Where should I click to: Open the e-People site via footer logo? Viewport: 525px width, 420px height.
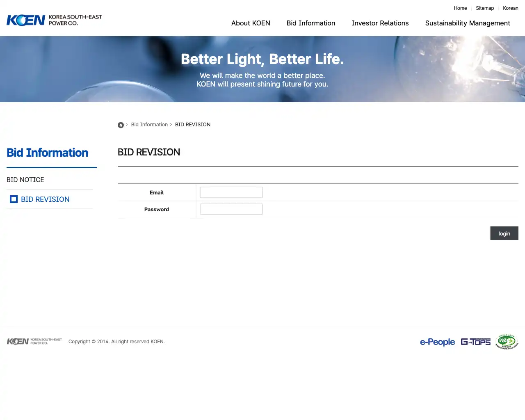coord(437,342)
